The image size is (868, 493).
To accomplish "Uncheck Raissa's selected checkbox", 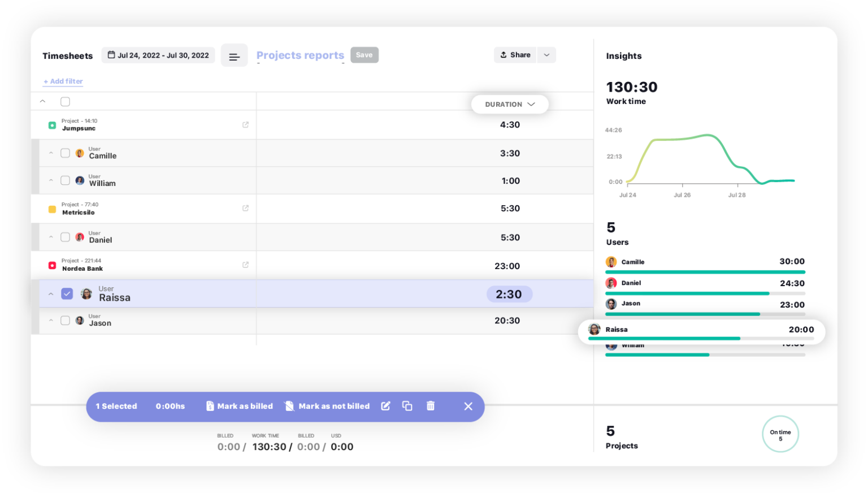I will pyautogui.click(x=67, y=293).
